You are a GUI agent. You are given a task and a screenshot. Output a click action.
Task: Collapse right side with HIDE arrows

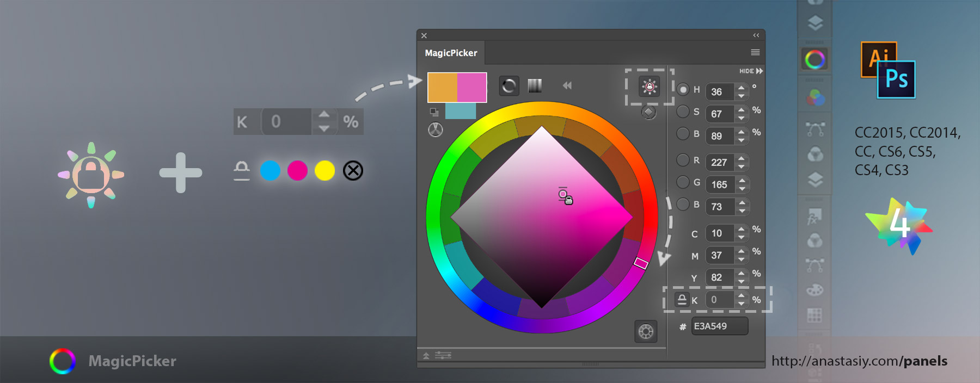pos(751,71)
